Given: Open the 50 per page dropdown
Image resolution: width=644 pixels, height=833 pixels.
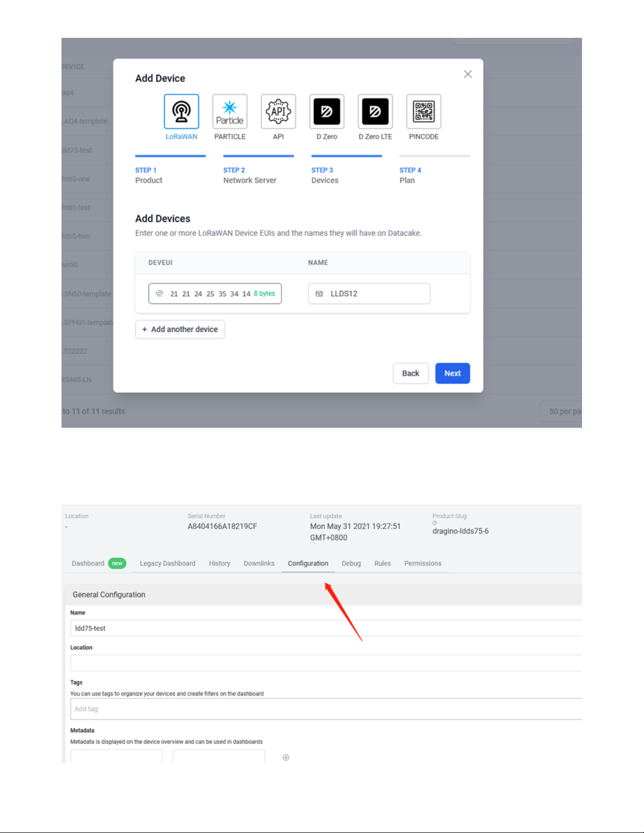Looking at the screenshot, I should 561,412.
